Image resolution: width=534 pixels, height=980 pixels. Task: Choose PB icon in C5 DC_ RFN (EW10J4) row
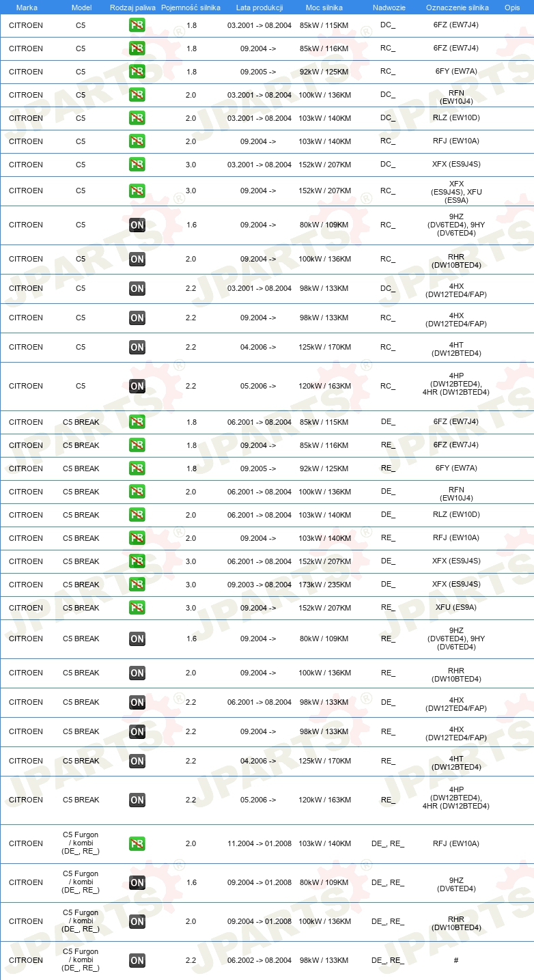pos(137,95)
